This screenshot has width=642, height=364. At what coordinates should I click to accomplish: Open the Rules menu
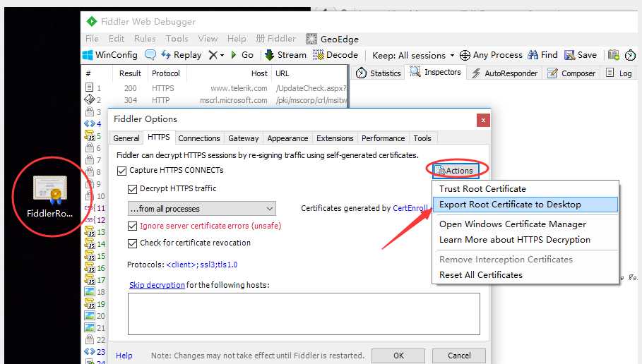pos(145,39)
